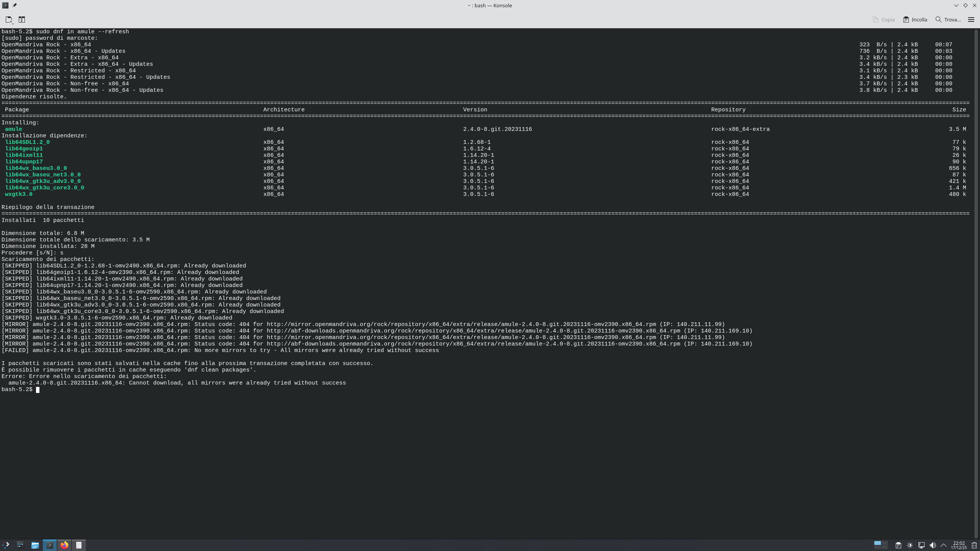This screenshot has height=551, width=980.
Task: Open the system settings sliders icon in the taskbar
Action: point(21,545)
